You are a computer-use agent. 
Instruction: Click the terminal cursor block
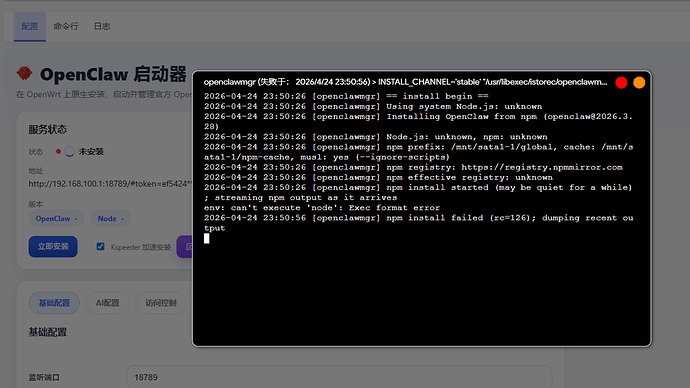coord(207,238)
